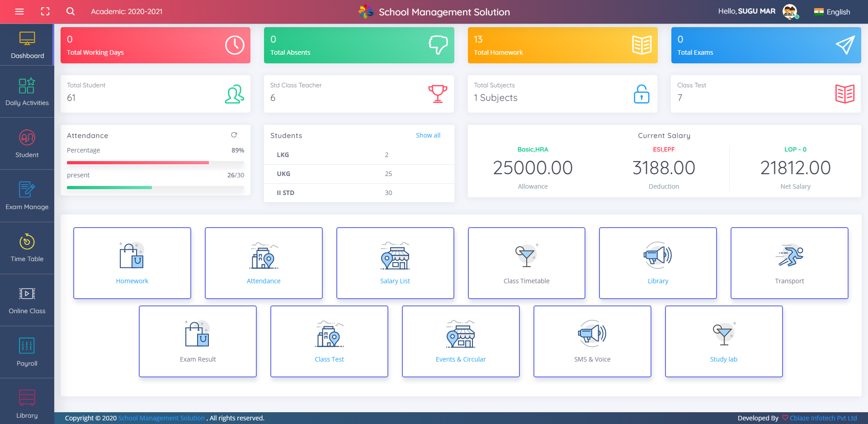Open the Homework tile
The width and height of the screenshot is (868, 424).
point(132,263)
